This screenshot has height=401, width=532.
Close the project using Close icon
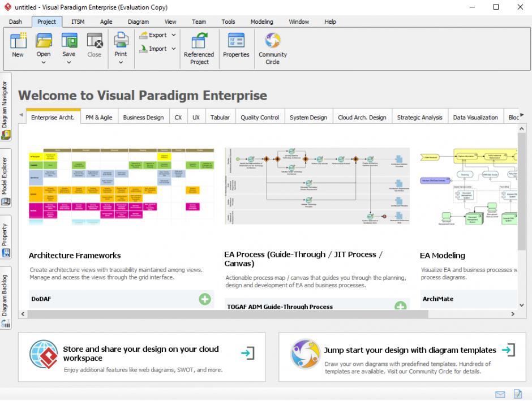pyautogui.click(x=95, y=41)
